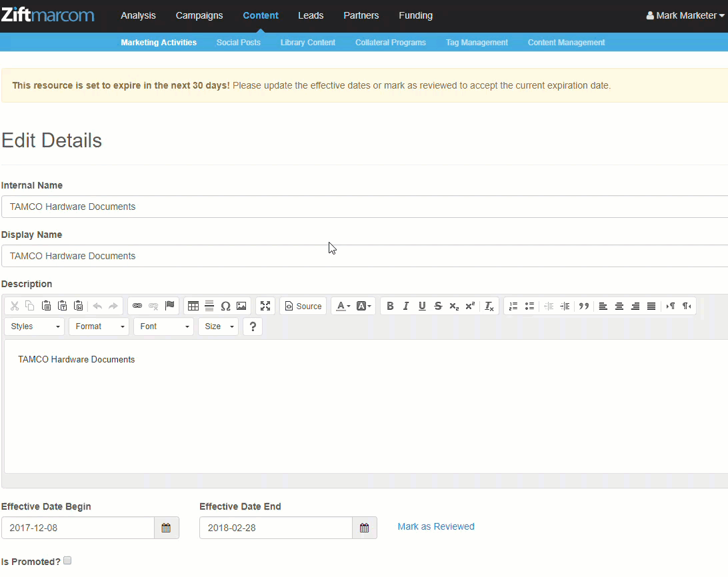Screen dimensions: 728x577
Task: Toggle Strikethrough formatting
Action: tap(438, 306)
